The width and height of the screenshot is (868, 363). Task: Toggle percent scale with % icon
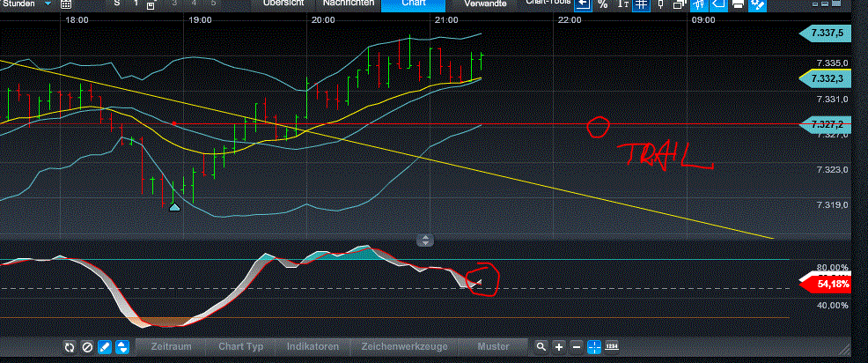[603, 4]
